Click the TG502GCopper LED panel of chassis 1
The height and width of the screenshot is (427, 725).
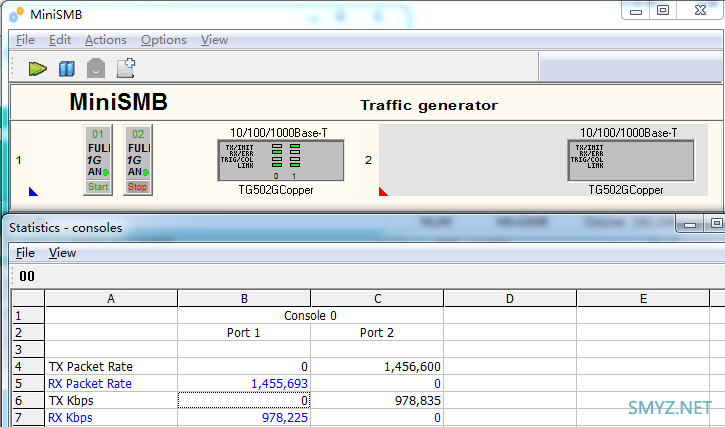281,161
